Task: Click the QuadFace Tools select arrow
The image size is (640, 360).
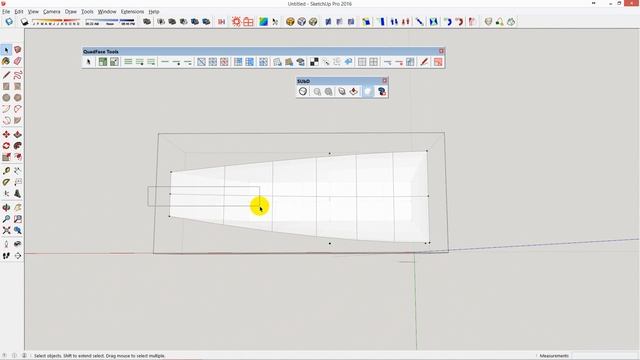Action: point(88,62)
